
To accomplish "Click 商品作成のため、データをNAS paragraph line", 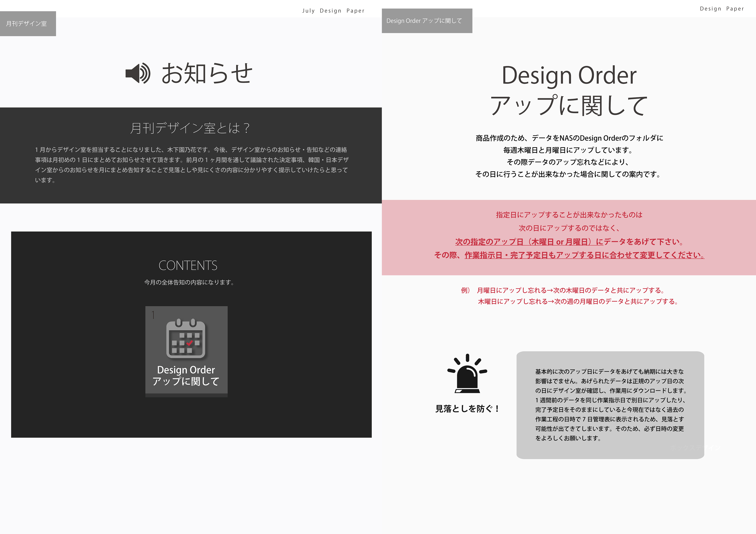I will (569, 138).
